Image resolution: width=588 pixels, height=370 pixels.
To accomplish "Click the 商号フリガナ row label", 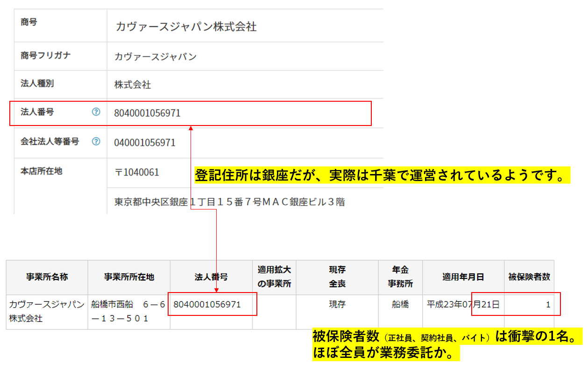I will coord(46,55).
